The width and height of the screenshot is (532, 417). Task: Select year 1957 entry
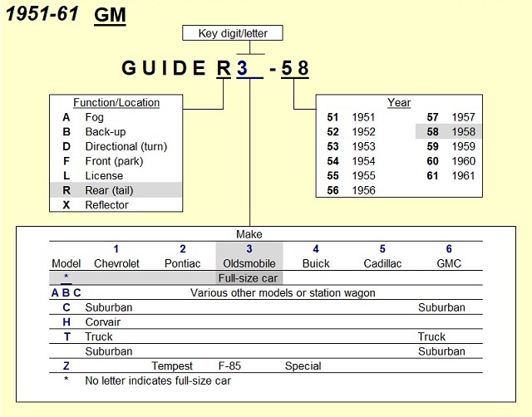pos(451,117)
